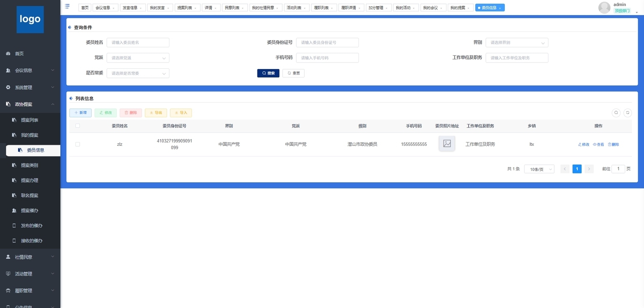Open 提案类别 in the sidebar
644x308 pixels.
[30, 166]
